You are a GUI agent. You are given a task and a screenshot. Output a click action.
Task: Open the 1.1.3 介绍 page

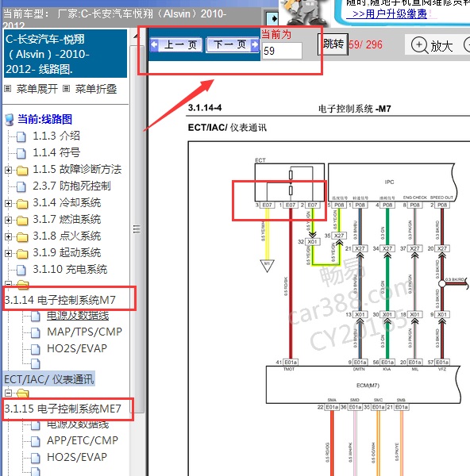(x=56, y=136)
